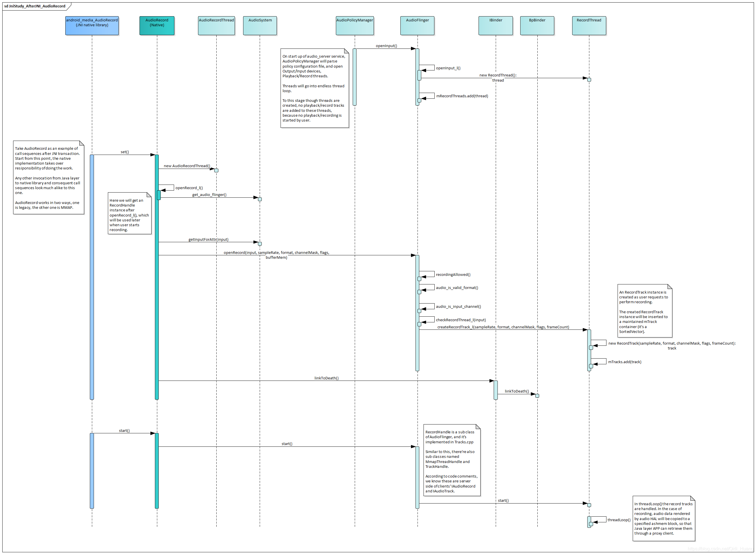Select the note about RecordHandle subclass

(451, 460)
